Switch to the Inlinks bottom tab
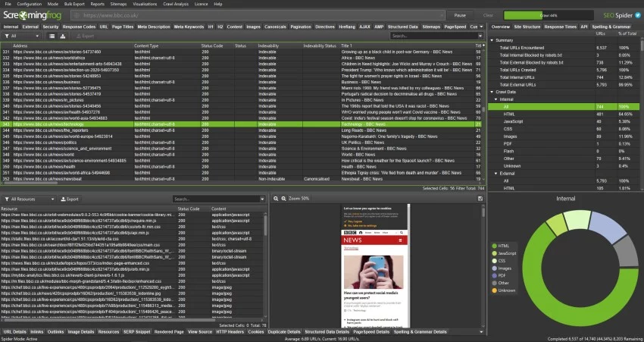The width and height of the screenshot is (644, 342). click(37, 331)
